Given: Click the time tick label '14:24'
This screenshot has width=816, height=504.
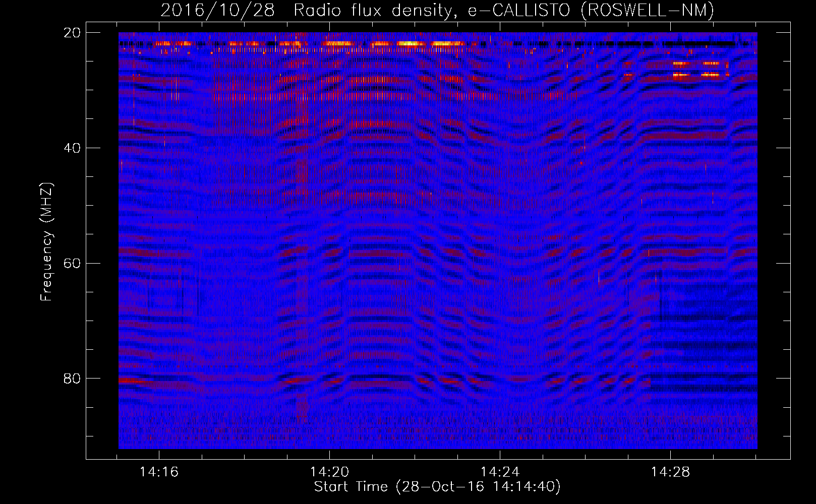Looking at the screenshot, I should click(x=500, y=472).
